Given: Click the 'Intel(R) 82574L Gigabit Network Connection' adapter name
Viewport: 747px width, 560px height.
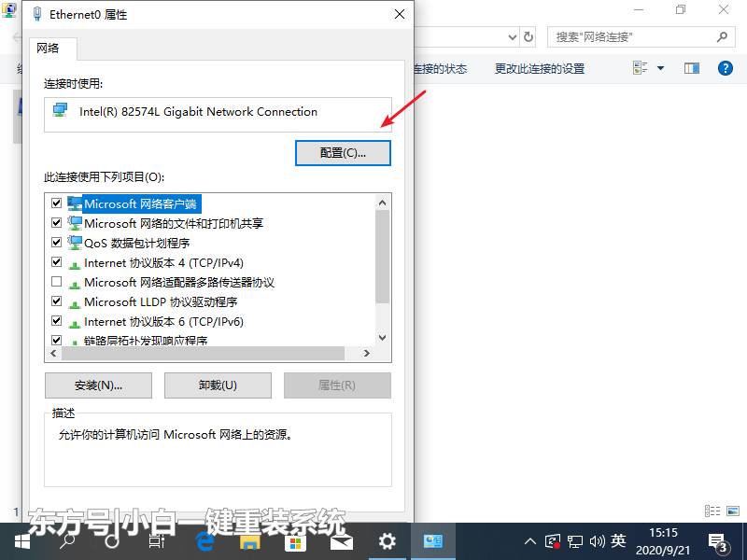Looking at the screenshot, I should coord(198,112).
